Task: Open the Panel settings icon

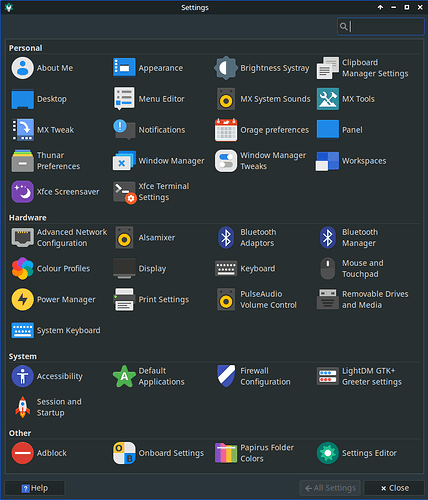Action: pyautogui.click(x=328, y=130)
